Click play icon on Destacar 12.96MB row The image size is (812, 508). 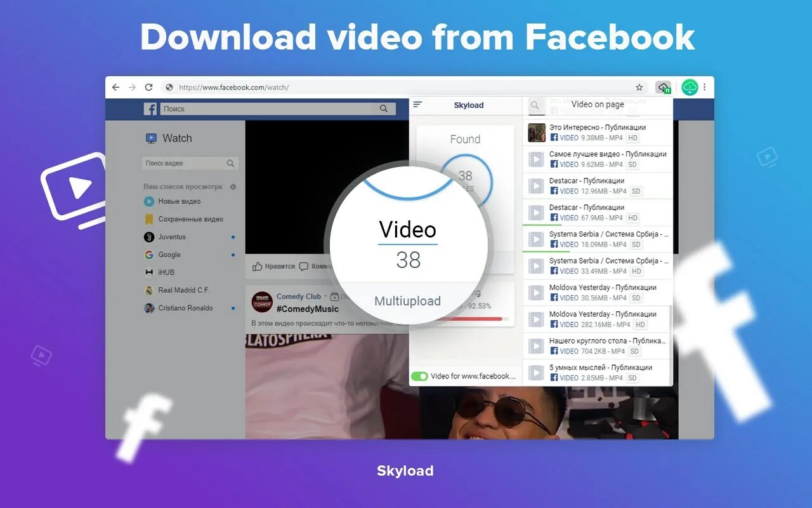click(537, 185)
